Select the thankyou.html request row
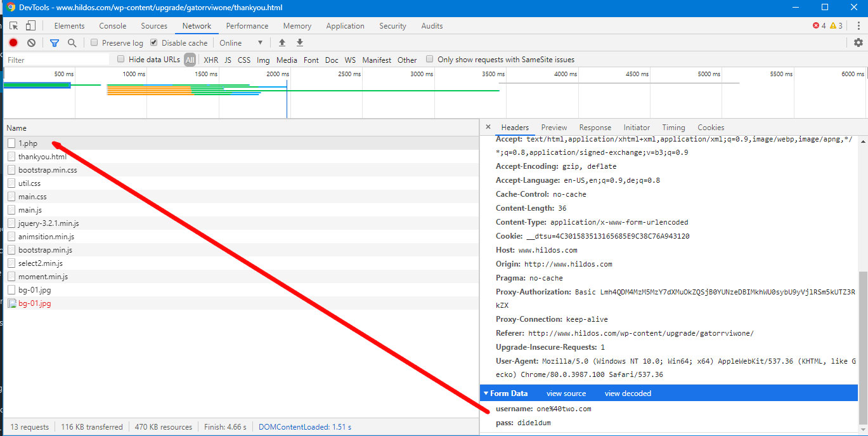This screenshot has height=436, width=868. click(241, 157)
